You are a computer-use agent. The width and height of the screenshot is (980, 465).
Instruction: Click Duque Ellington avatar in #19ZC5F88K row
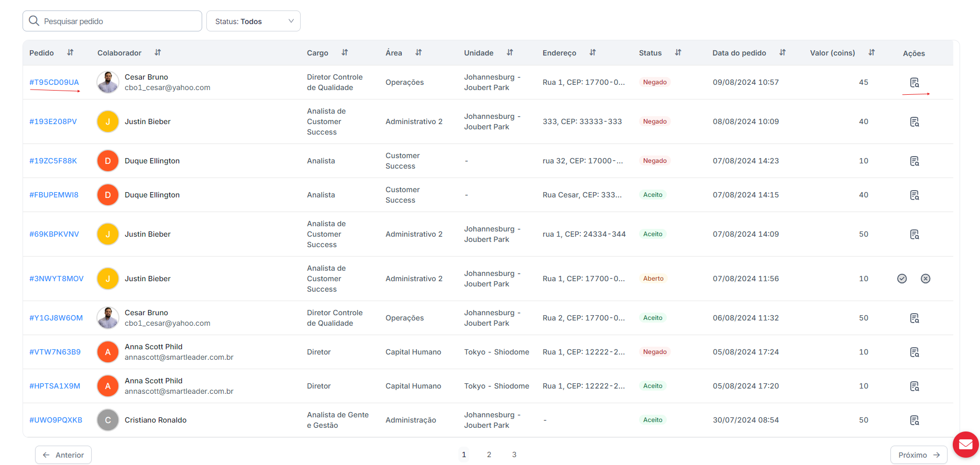tap(108, 161)
